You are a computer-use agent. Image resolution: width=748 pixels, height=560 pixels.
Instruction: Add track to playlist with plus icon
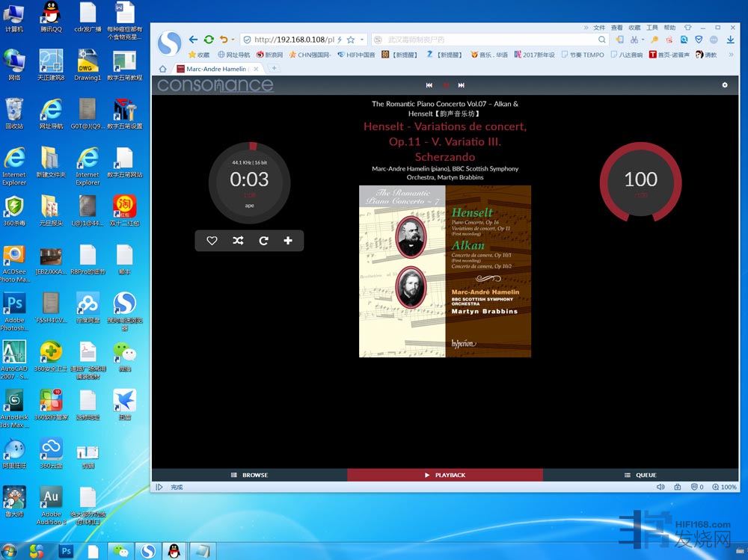287,241
